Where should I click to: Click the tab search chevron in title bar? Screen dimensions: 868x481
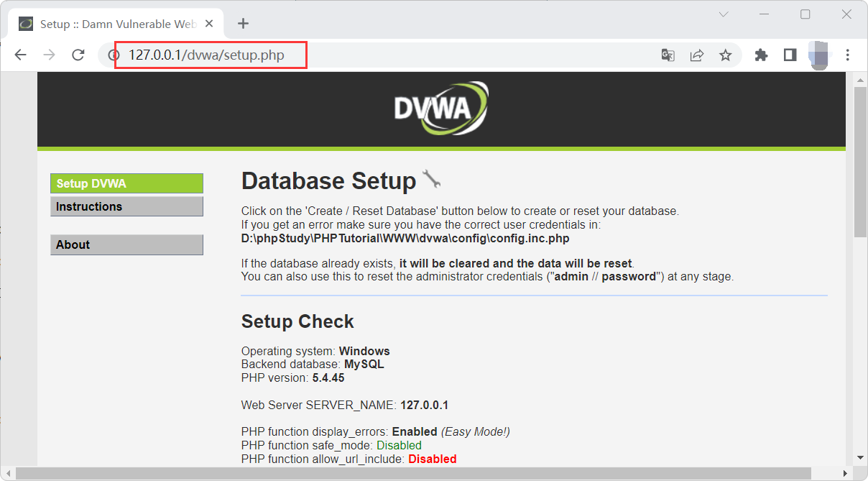point(724,14)
